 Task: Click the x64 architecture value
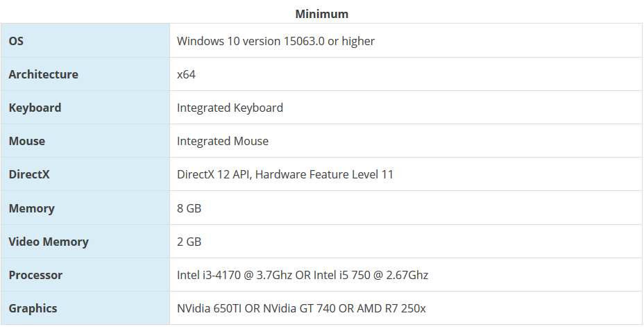pyautogui.click(x=186, y=74)
